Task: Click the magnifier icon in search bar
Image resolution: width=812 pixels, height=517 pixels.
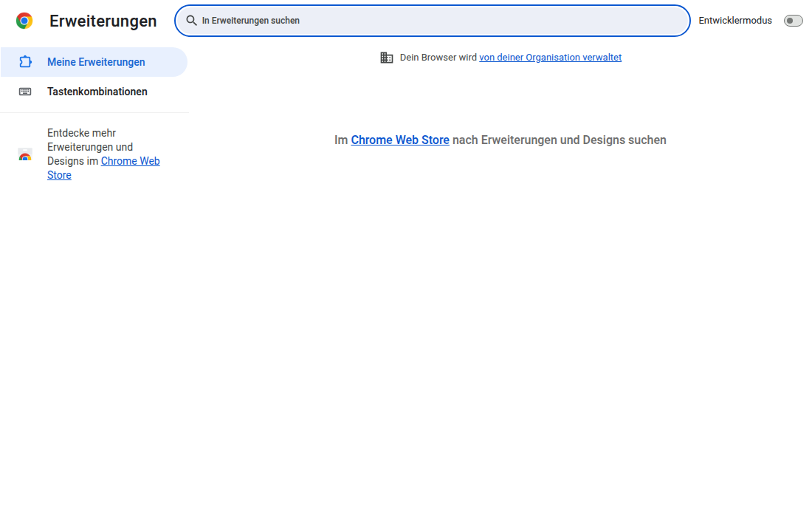Action: click(x=191, y=21)
